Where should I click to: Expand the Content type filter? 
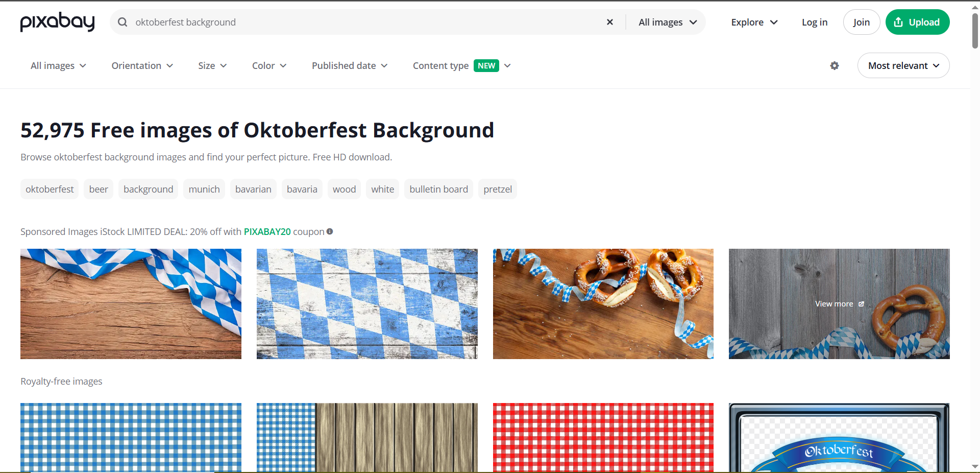[460, 65]
